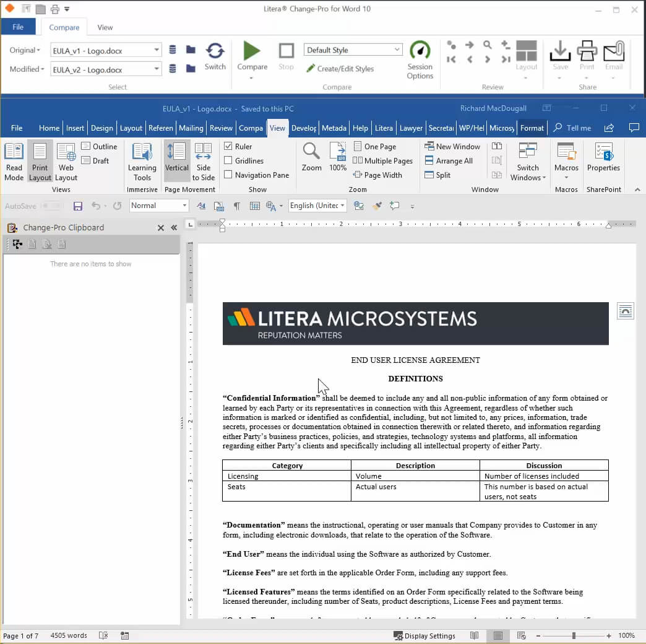646x644 pixels.
Task: Select the Email icon in the Share group
Action: pos(613,56)
